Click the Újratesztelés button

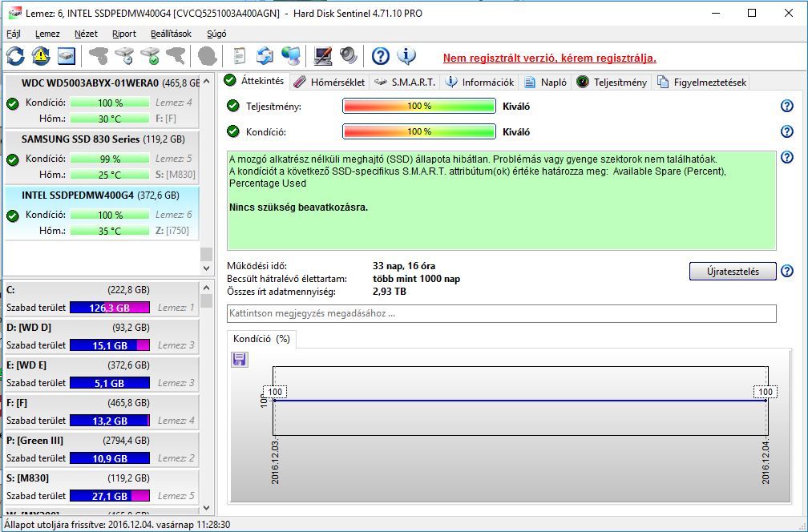(x=733, y=271)
